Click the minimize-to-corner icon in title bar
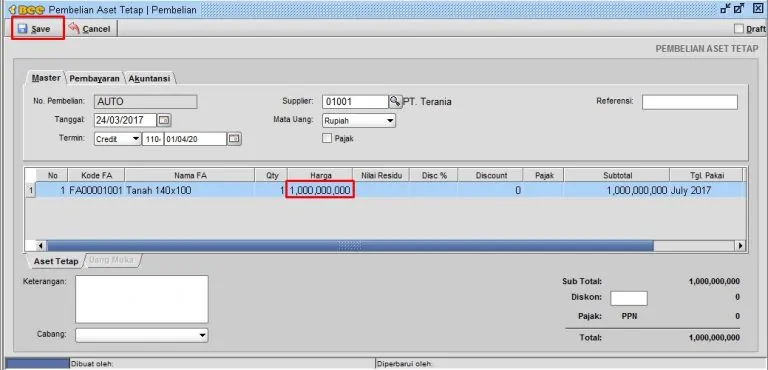Viewport: 768px width, 370px height. pyautogui.click(x=725, y=8)
